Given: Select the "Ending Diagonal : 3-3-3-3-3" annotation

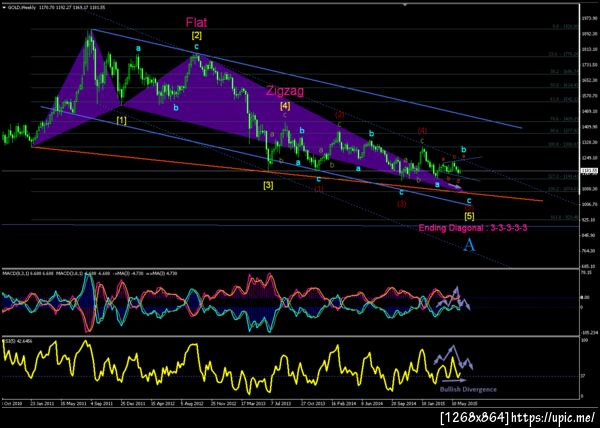Looking at the screenshot, I should tap(473, 228).
